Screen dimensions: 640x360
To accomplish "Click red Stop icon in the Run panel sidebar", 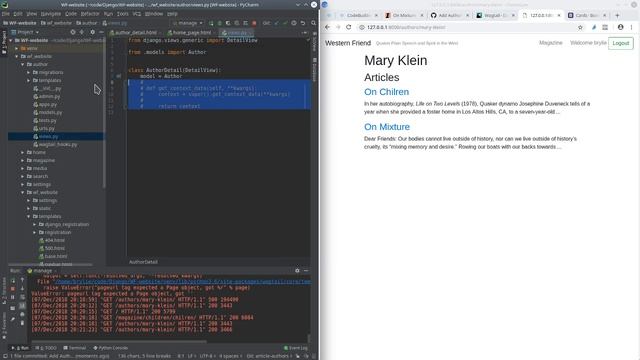I will [x=13, y=289].
